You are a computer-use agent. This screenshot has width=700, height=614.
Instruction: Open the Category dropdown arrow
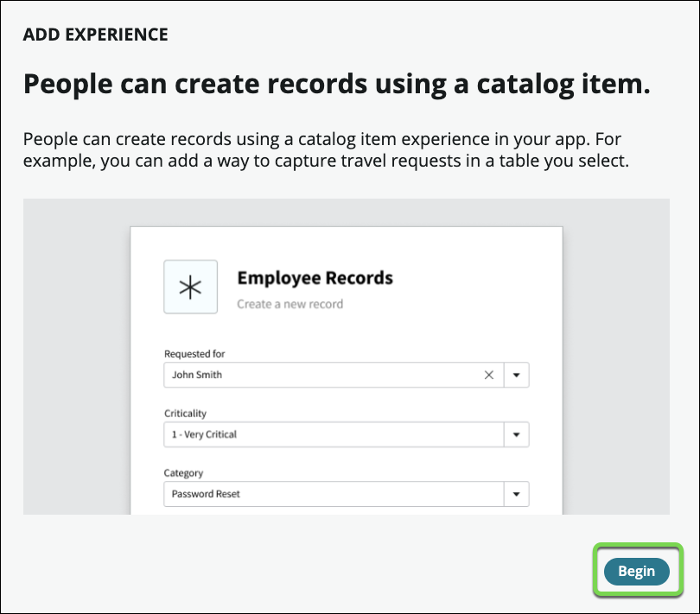click(x=516, y=494)
